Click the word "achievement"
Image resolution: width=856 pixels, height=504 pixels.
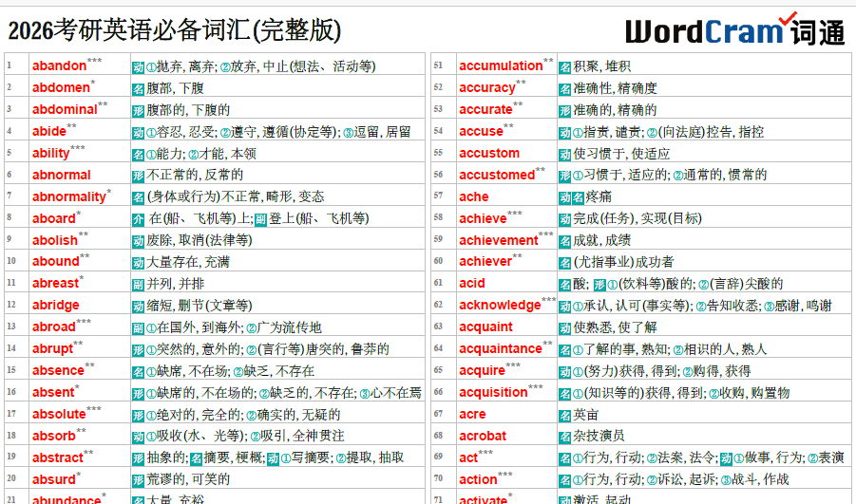pos(498,240)
